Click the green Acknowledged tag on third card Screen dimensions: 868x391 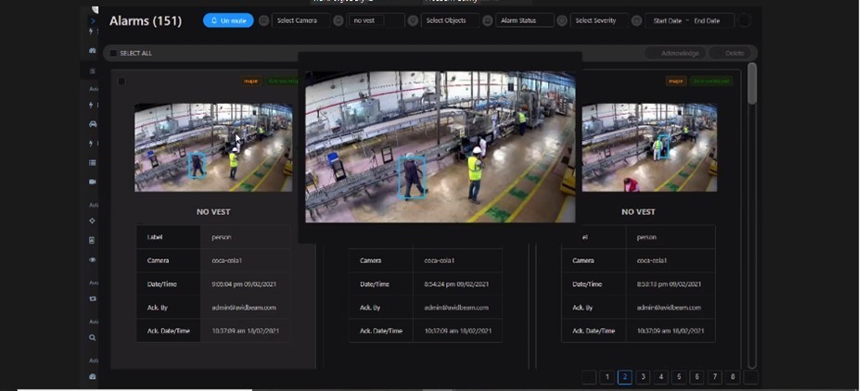(x=710, y=82)
